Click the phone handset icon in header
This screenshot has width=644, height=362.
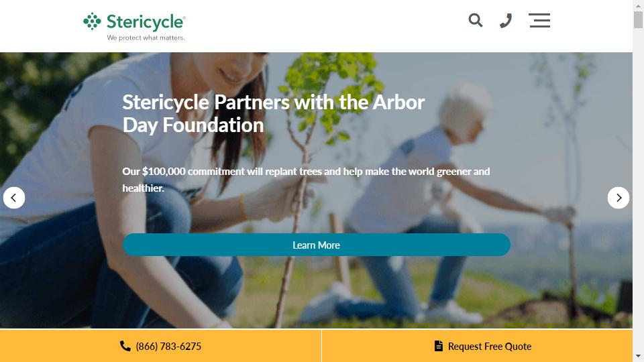tap(506, 21)
